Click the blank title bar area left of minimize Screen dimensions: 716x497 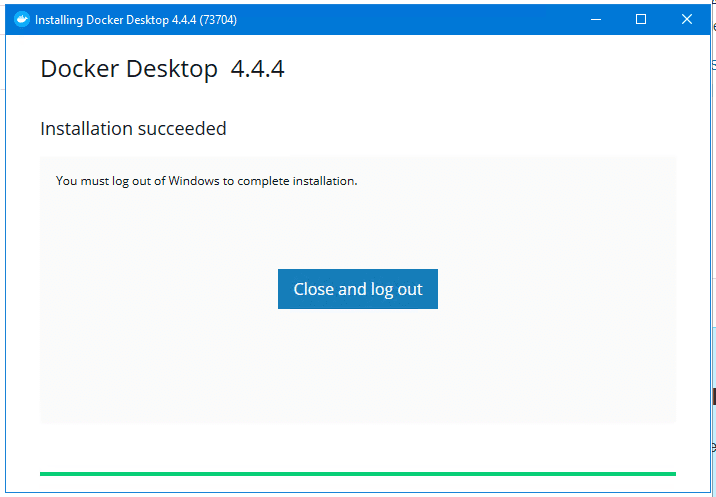pos(420,20)
